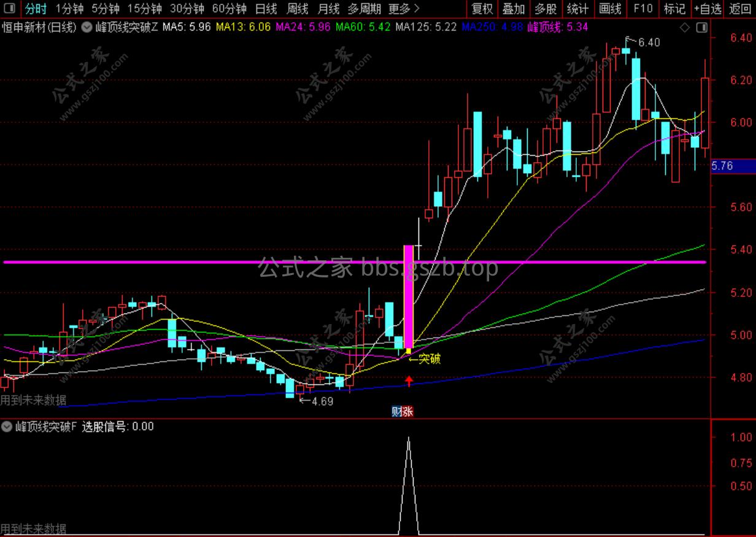756x537 pixels.
Task: Click the magenta breakout candlestick
Action: [x=409, y=298]
